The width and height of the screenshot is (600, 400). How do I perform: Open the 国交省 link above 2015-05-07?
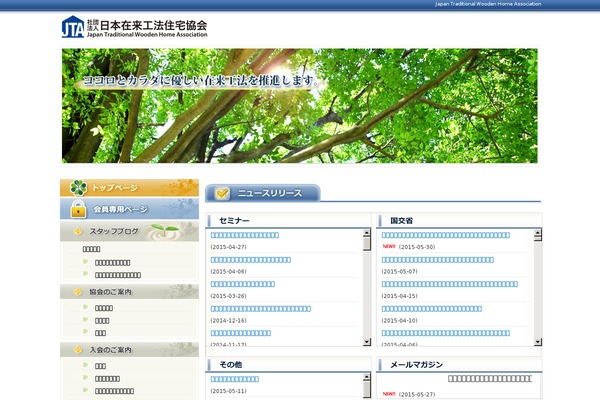point(438,260)
